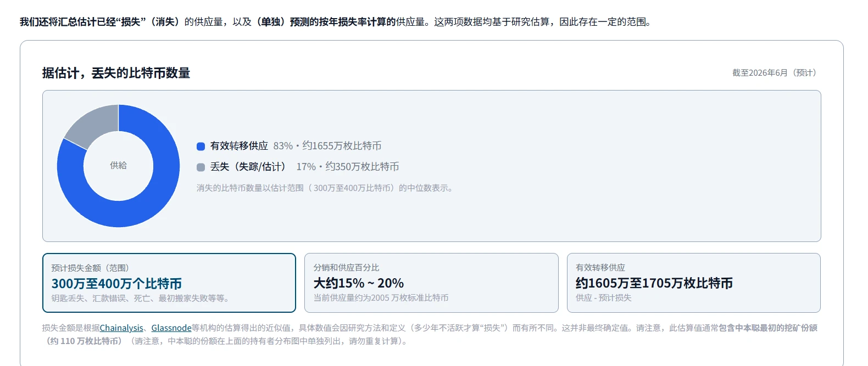Click note 当前供应量约为2005 万枚标准比特币
The height and width of the screenshot is (366, 868).
click(381, 298)
